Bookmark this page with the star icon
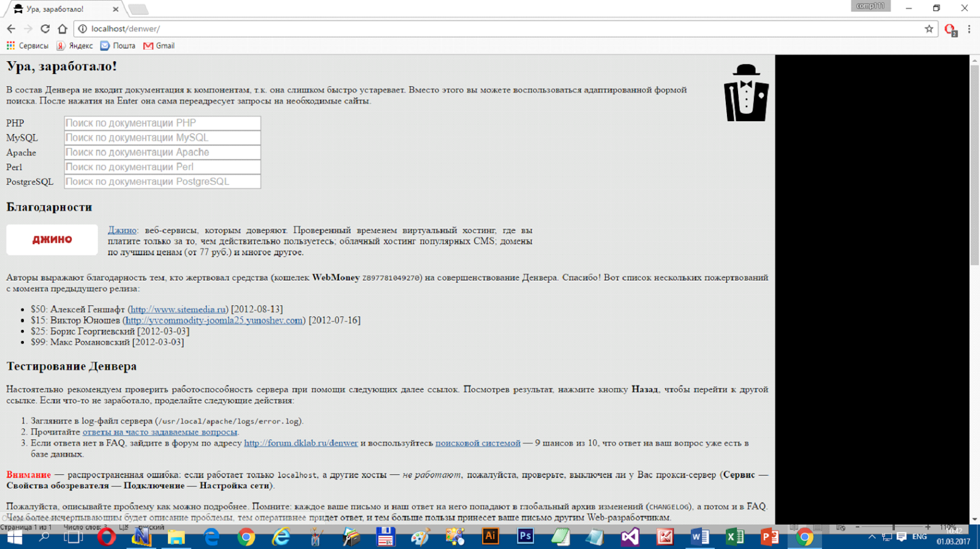The width and height of the screenshot is (980, 549). 929,29
